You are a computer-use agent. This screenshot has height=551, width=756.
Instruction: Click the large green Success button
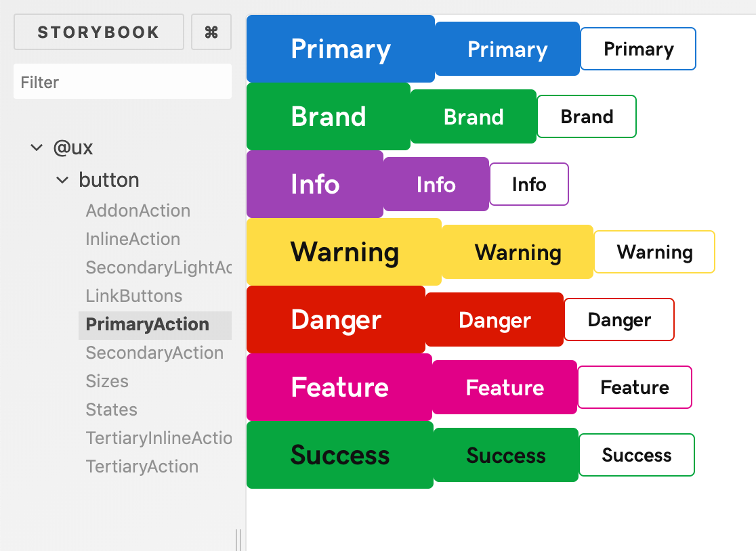click(x=340, y=455)
